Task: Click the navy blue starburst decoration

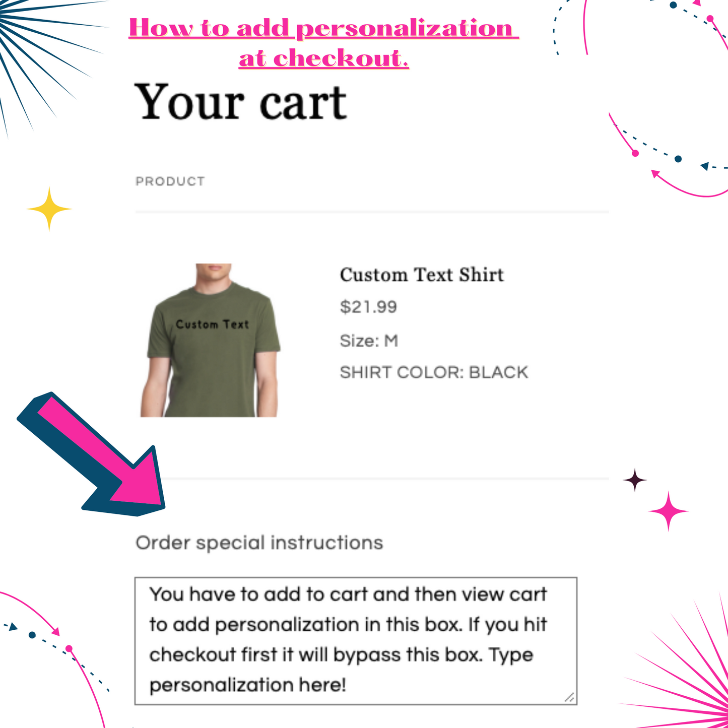Action: click(x=30, y=40)
